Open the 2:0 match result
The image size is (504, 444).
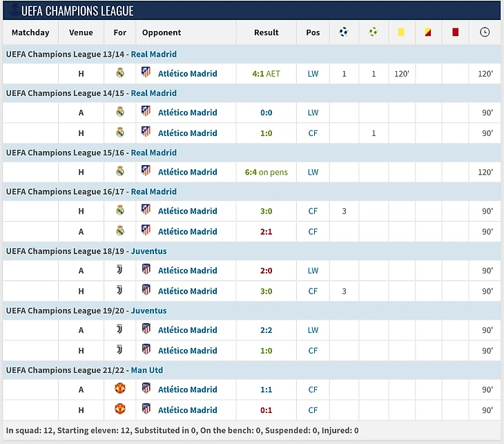pos(266,271)
